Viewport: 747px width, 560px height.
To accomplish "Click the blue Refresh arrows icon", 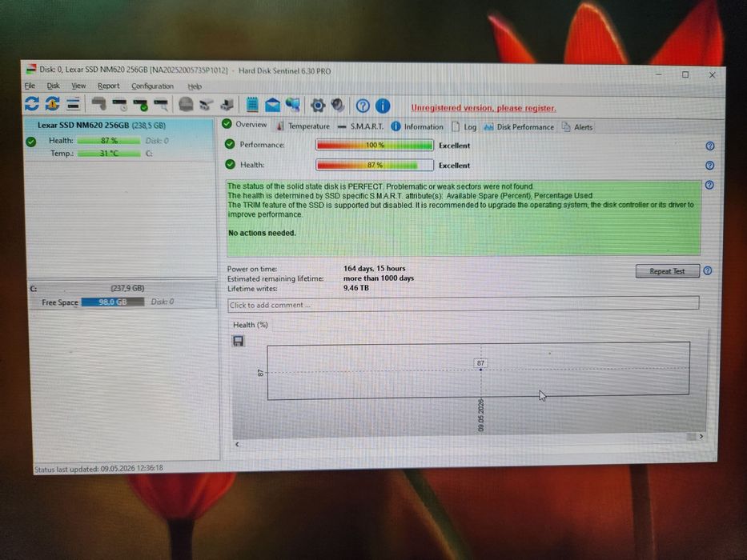I will (x=32, y=103).
